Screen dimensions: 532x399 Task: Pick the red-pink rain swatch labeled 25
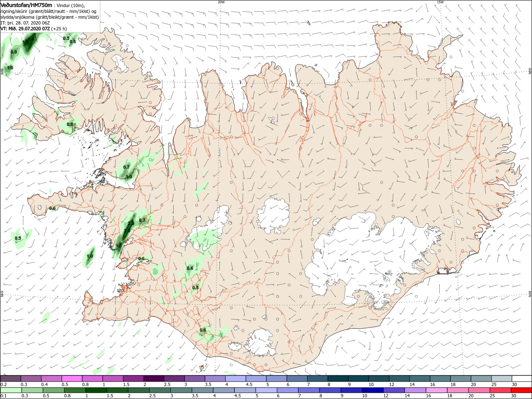click(x=500, y=390)
